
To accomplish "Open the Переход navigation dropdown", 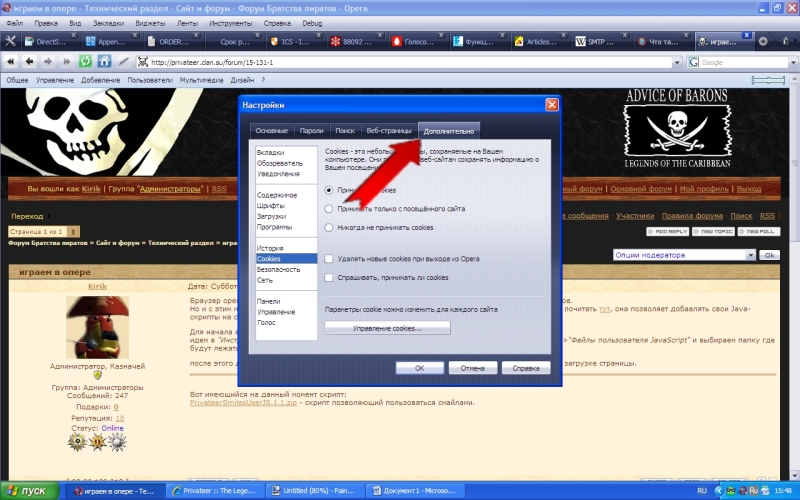I will pyautogui.click(x=31, y=216).
